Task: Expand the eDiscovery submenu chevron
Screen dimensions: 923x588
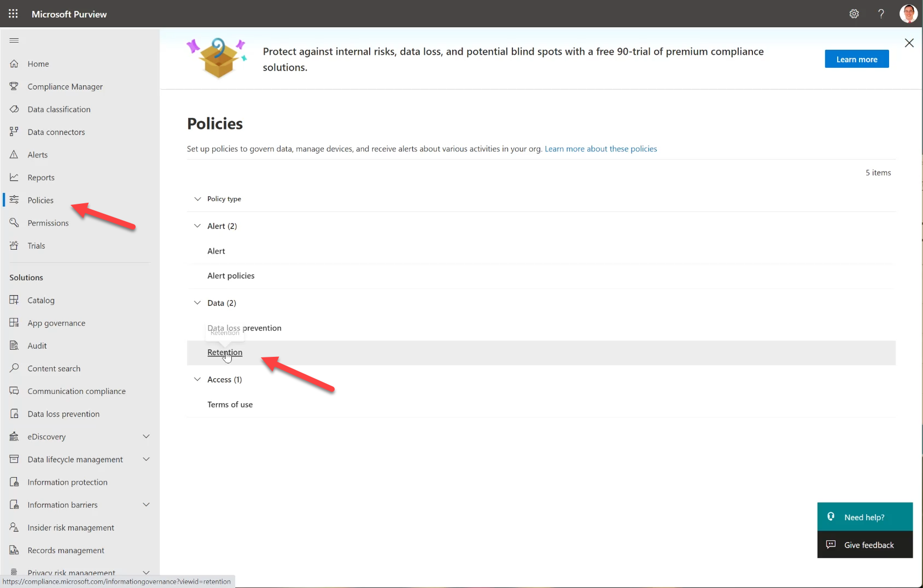Action: tap(146, 437)
